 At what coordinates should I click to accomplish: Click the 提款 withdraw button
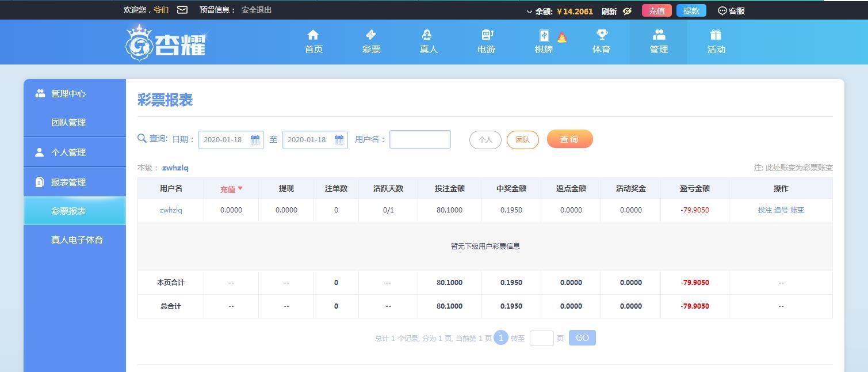[691, 11]
